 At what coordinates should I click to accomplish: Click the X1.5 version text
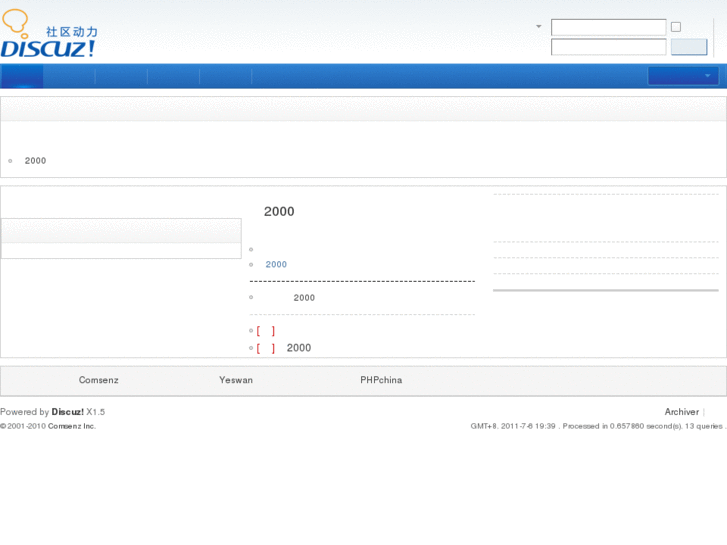click(96, 412)
